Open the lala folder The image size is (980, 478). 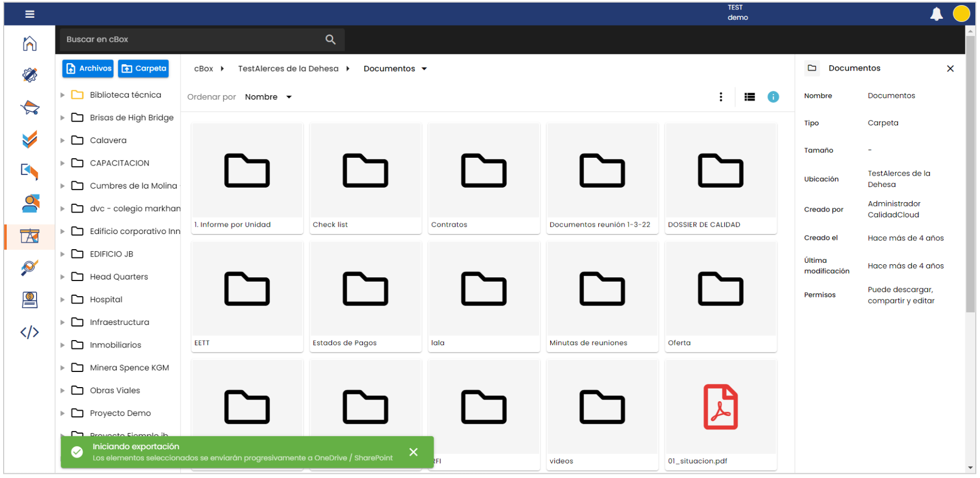coord(484,296)
